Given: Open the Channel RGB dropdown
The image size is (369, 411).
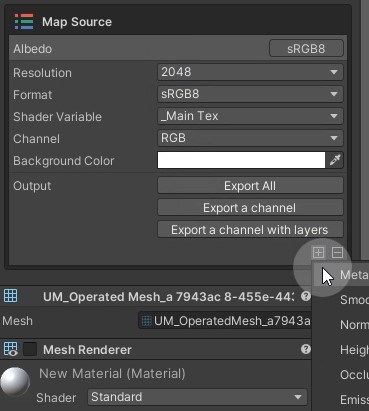Looking at the screenshot, I should 250,138.
